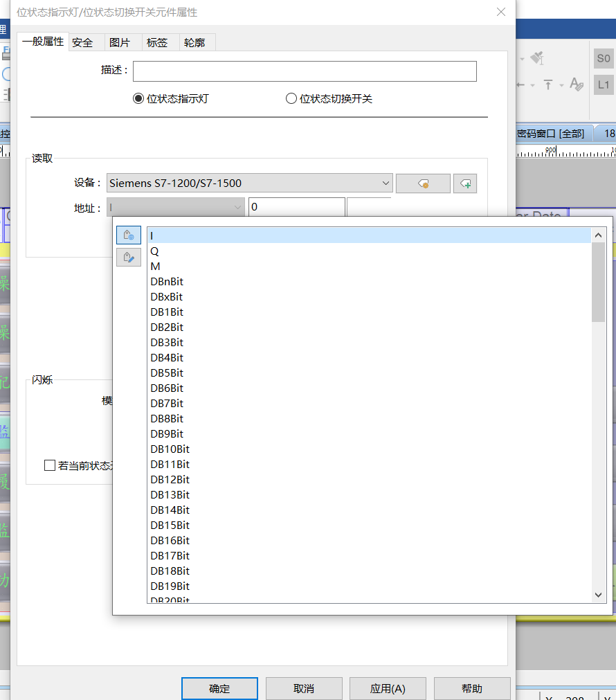Image resolution: width=616 pixels, height=700 pixels.
Task: Click the 描述 text input field
Action: click(305, 71)
